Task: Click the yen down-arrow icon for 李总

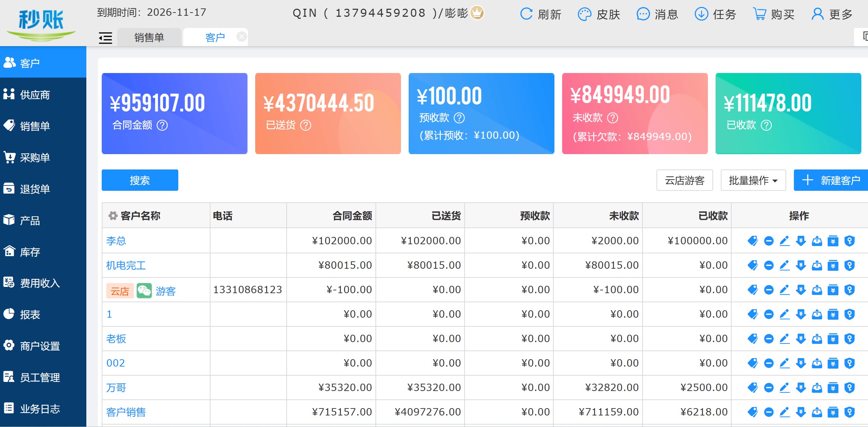Action: point(801,241)
